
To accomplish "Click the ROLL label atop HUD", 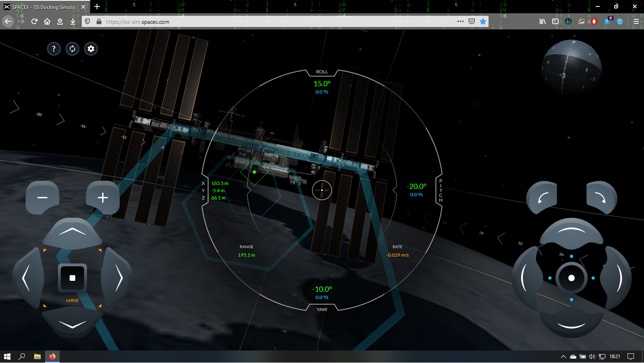I will pos(322,72).
